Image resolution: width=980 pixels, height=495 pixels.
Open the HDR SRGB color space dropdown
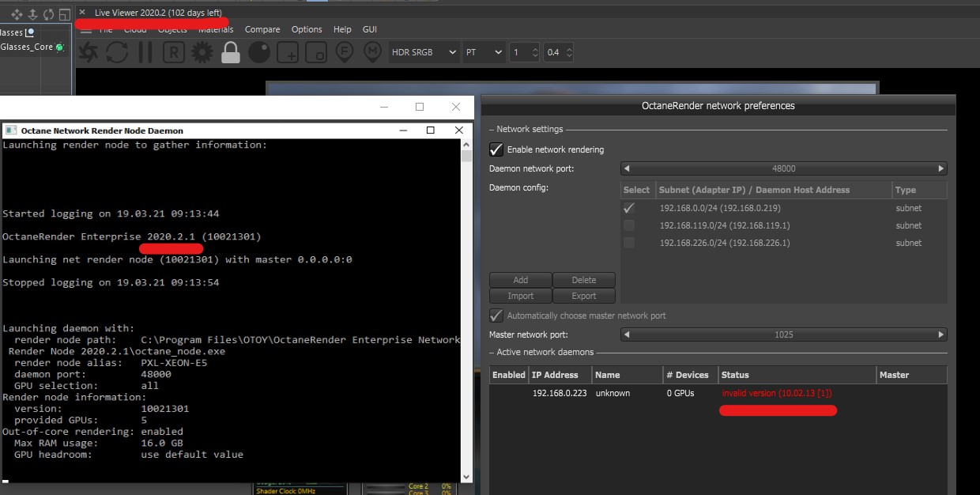click(424, 52)
